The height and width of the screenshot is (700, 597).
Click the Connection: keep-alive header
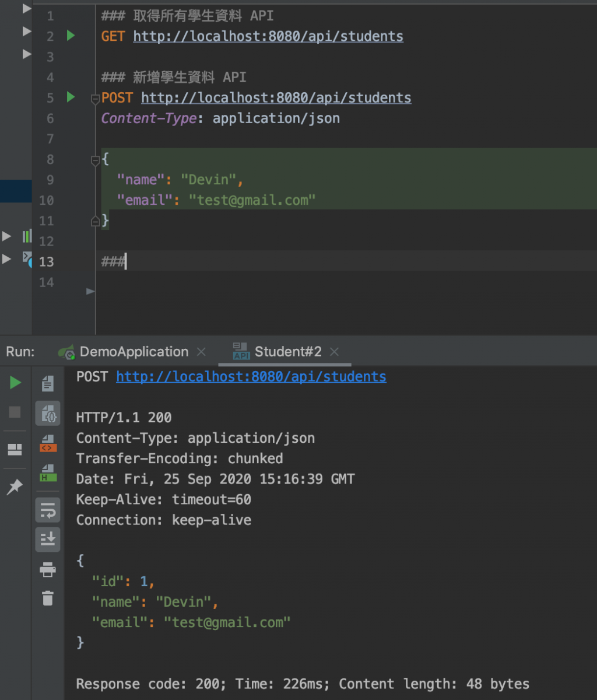164,520
